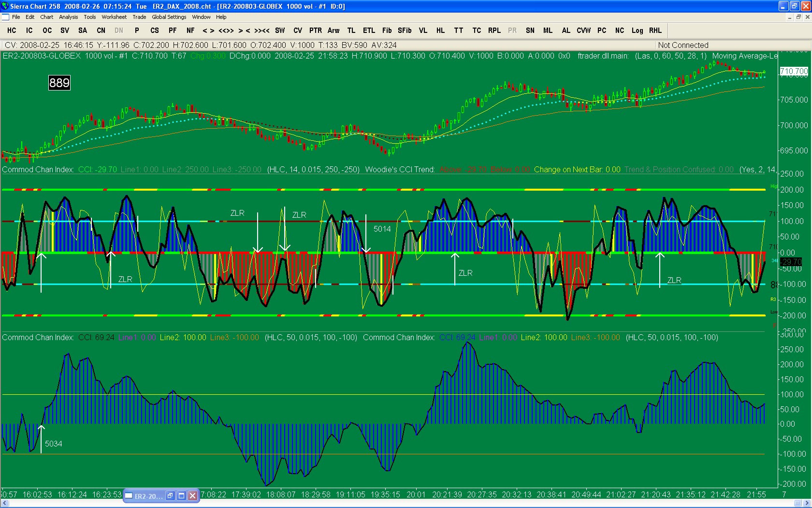The width and height of the screenshot is (812, 508).
Task: Click the '< >' expand bar spacing button
Action: point(208,30)
